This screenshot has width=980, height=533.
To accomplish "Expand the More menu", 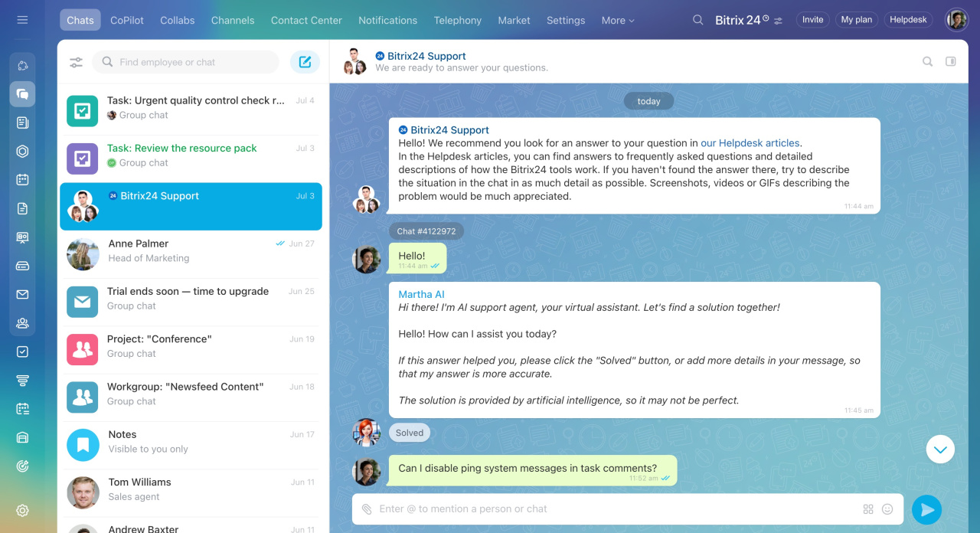I will click(618, 21).
